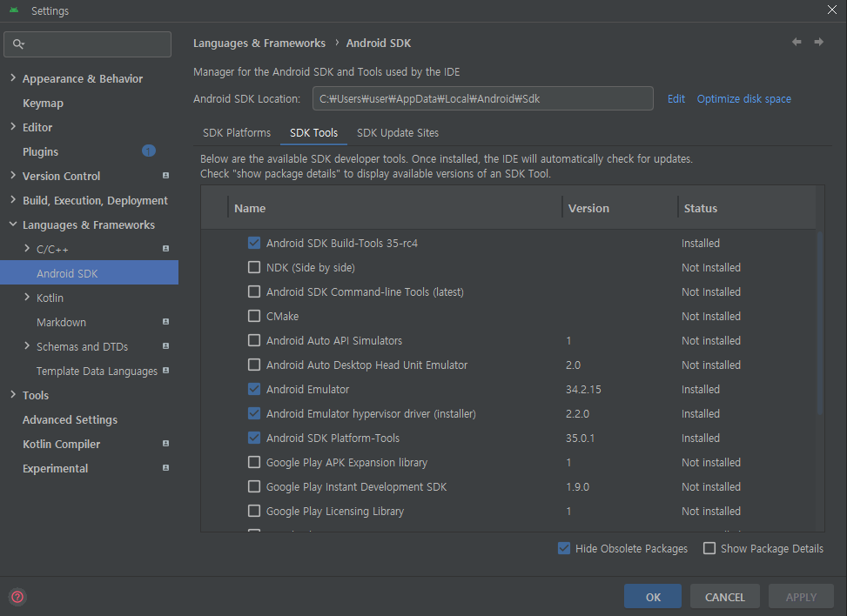Enable Show Package Details checkbox
Image resolution: width=847 pixels, height=616 pixels.
[x=709, y=548]
